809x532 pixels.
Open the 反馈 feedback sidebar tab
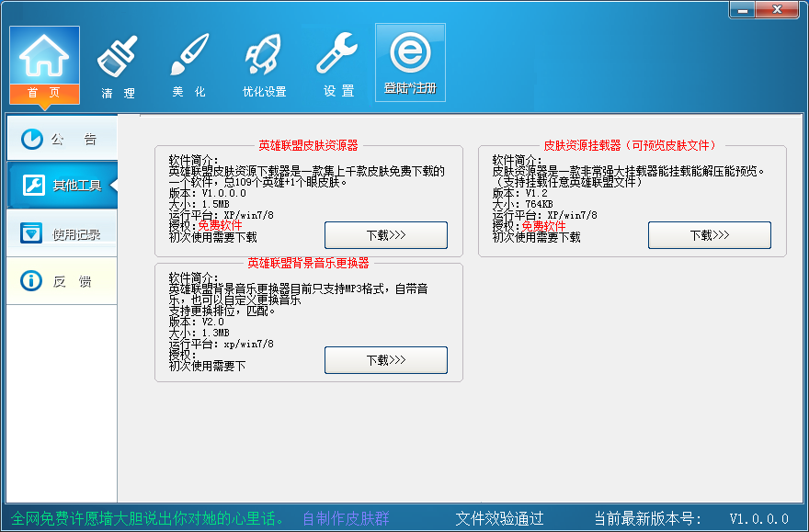[62, 281]
